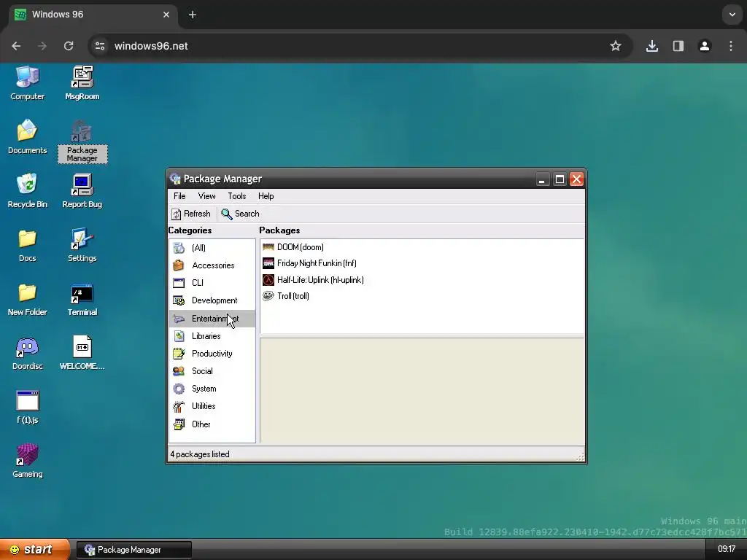The height and width of the screenshot is (560, 747).
Task: Select the Social category
Action: (x=212, y=371)
